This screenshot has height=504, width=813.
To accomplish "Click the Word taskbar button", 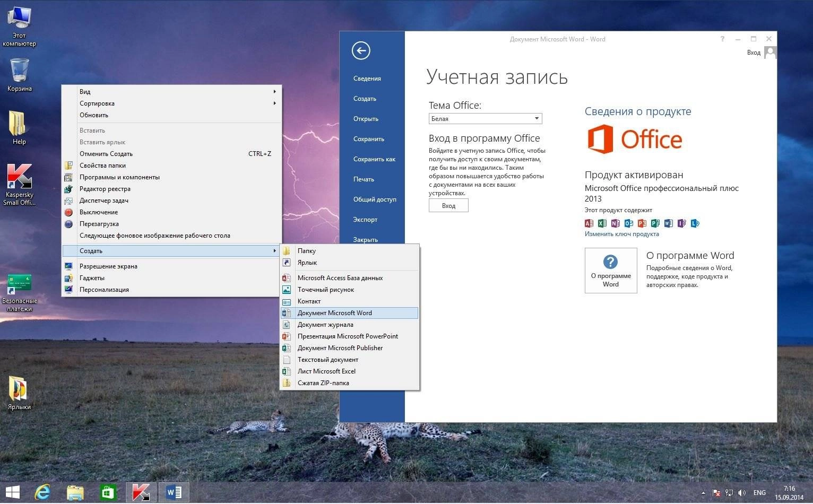I will click(174, 492).
